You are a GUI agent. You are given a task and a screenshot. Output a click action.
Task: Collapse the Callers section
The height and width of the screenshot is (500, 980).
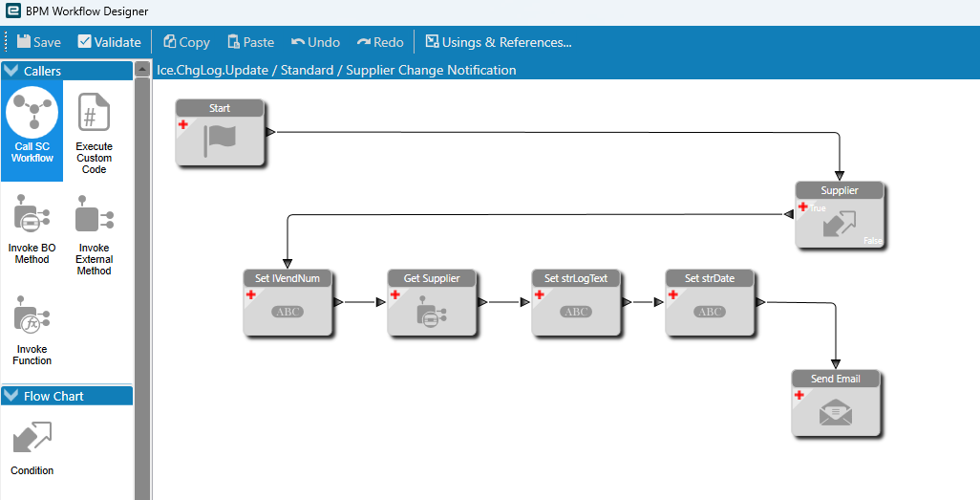[x=11, y=71]
